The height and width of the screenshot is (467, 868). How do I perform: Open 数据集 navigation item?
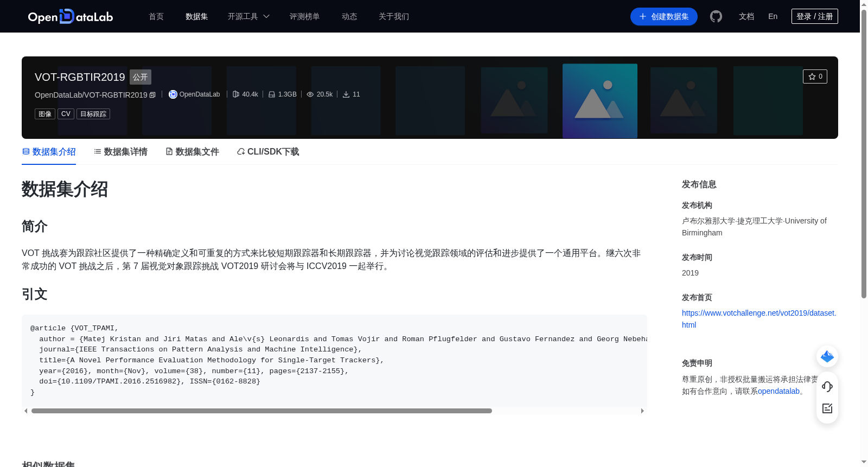(196, 16)
